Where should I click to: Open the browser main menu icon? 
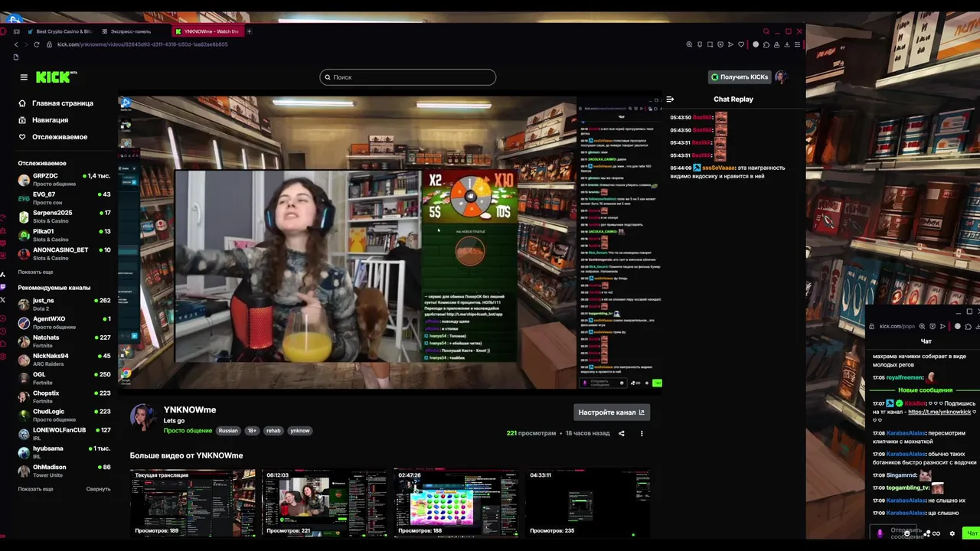point(797,44)
